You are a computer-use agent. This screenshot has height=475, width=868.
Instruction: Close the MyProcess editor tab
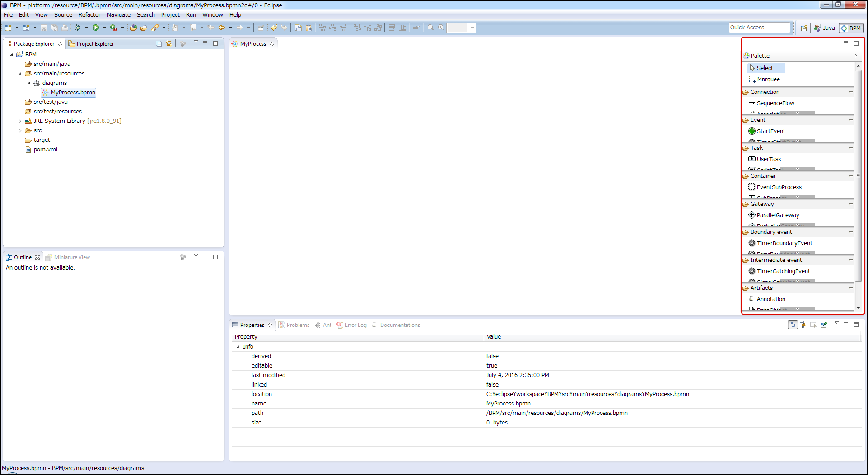pos(272,44)
